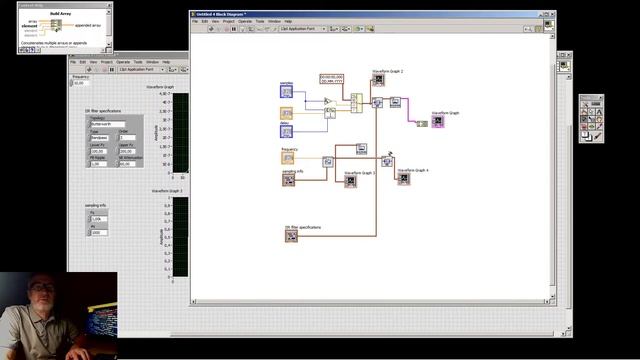Click the search icon in Block Diagram toolbar
Viewport: 640px width, 360px height.
[x=528, y=29]
